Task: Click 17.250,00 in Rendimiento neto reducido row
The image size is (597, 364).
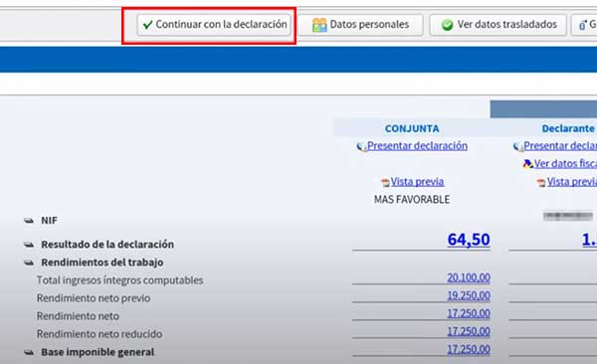Action: tap(469, 331)
